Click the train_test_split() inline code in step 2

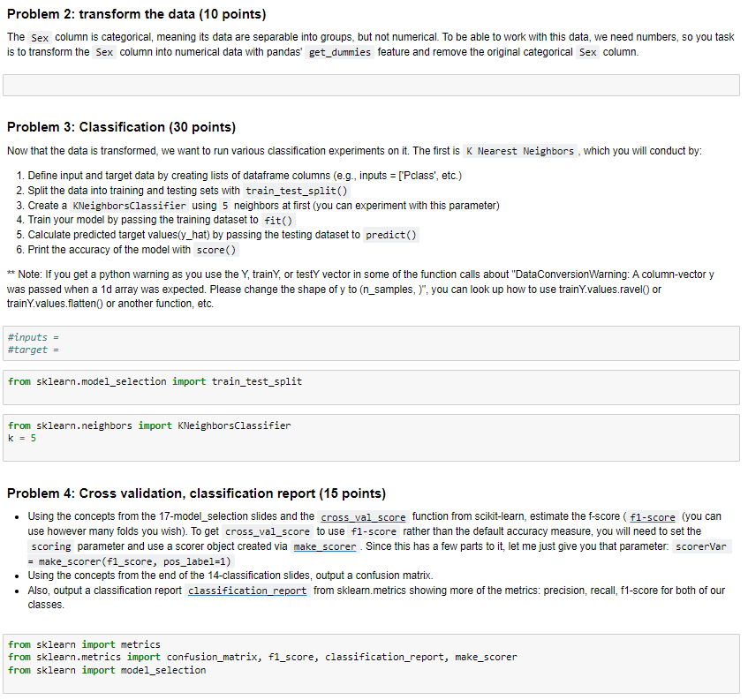(296, 191)
